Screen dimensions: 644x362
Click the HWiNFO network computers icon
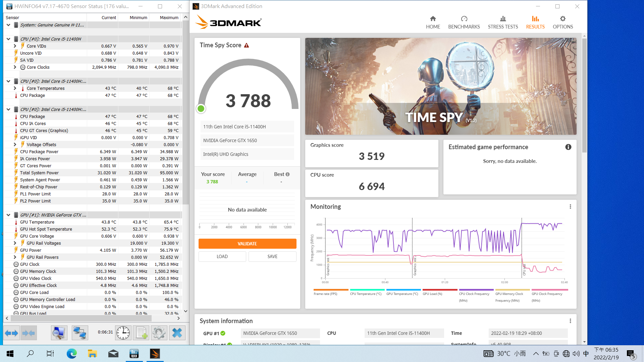[80, 333]
